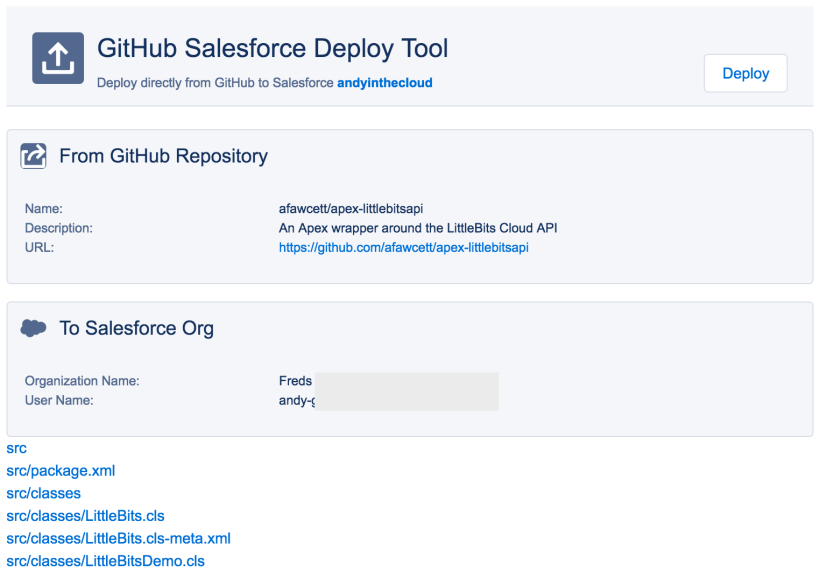
Task: Click the From GitHub Repository share icon
Action: coord(33,156)
